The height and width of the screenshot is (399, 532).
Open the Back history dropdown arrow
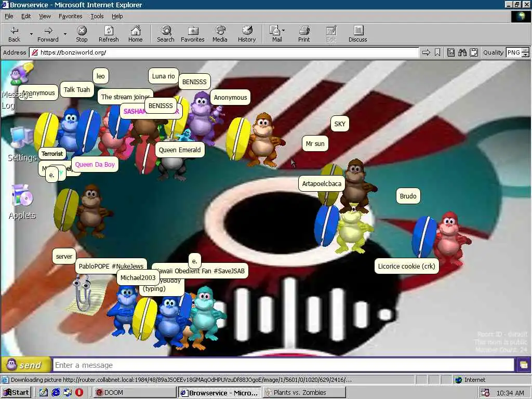tap(31, 34)
